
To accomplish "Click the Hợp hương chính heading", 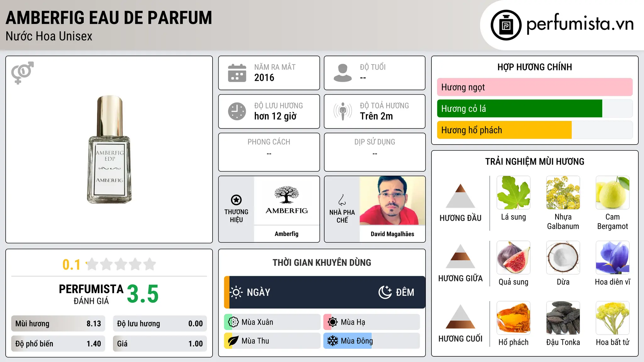I will (x=535, y=67).
